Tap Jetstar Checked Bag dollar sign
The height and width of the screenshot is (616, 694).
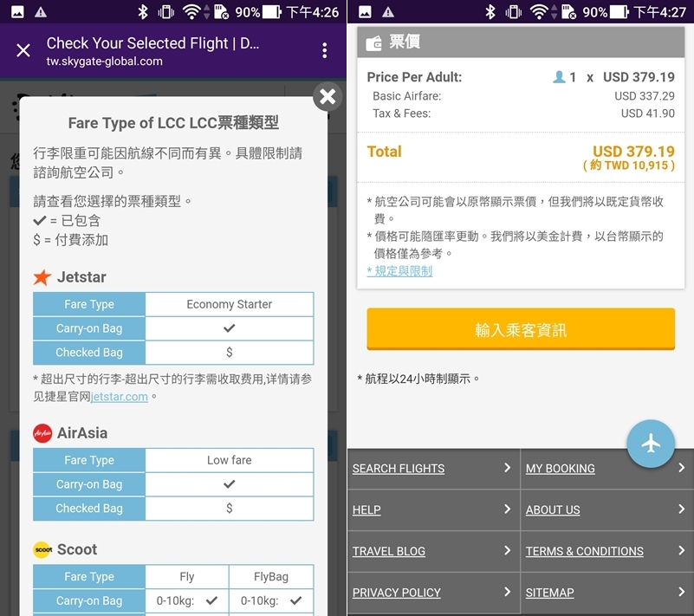coord(230,353)
